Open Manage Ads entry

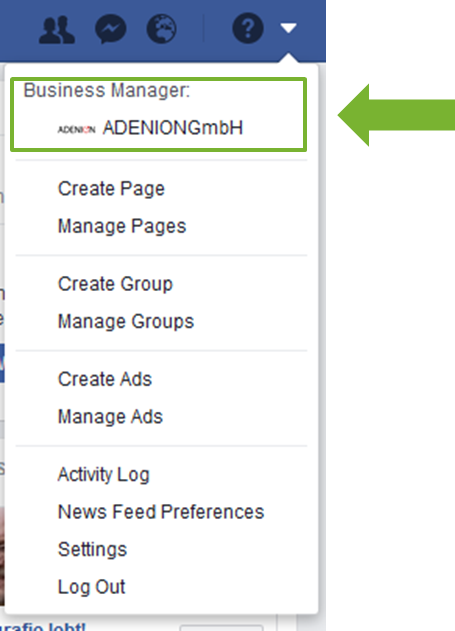pyautogui.click(x=110, y=417)
